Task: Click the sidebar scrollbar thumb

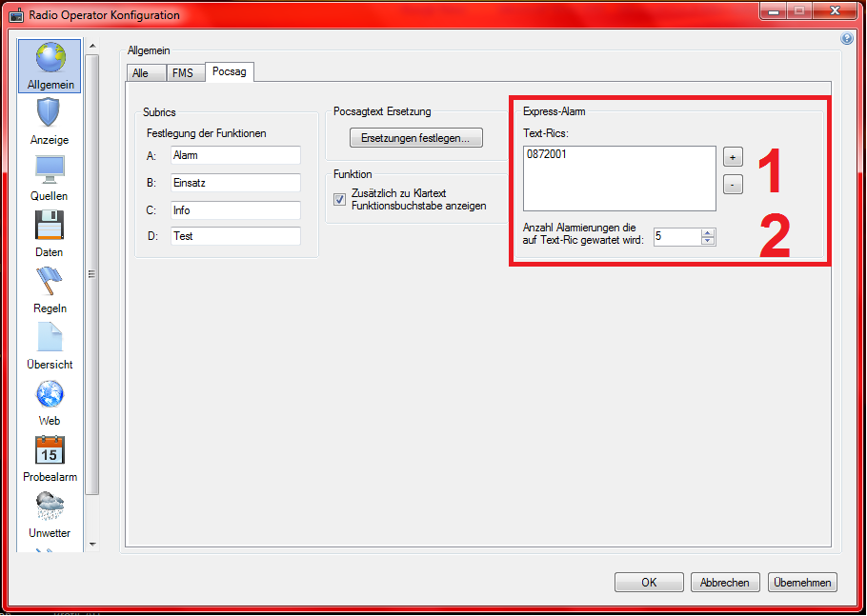Action: [92, 274]
